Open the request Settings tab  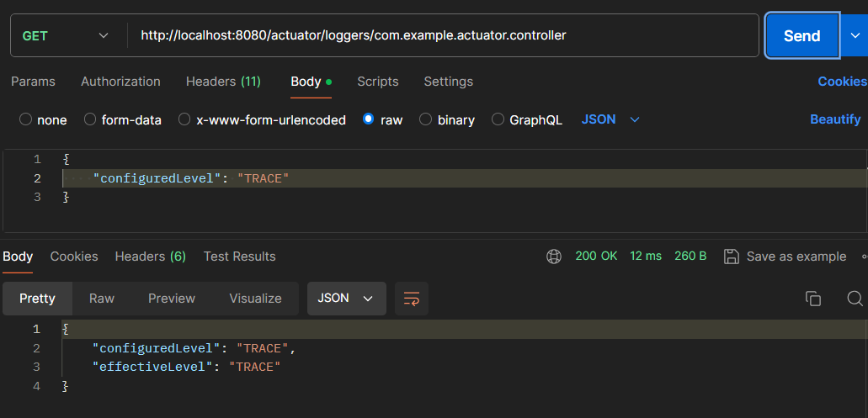449,82
